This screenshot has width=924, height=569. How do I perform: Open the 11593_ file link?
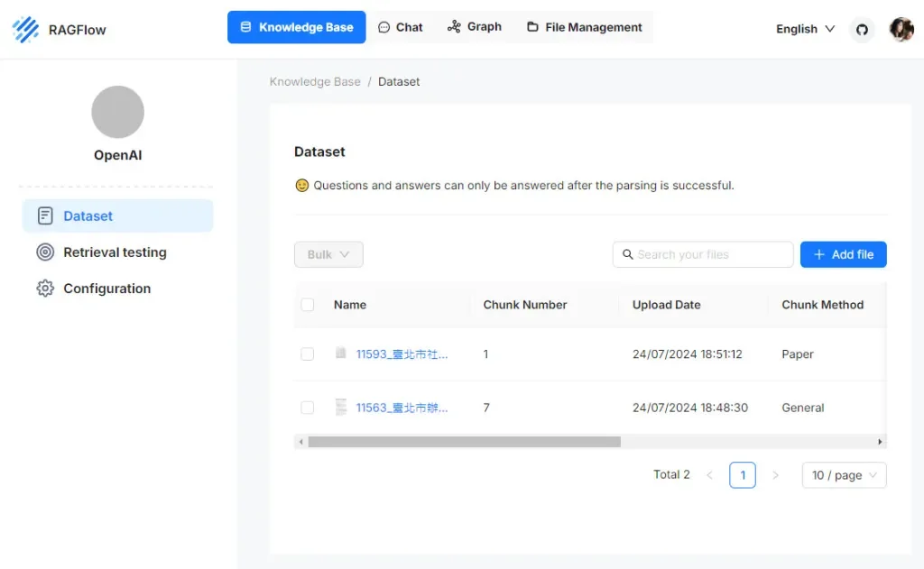point(402,354)
